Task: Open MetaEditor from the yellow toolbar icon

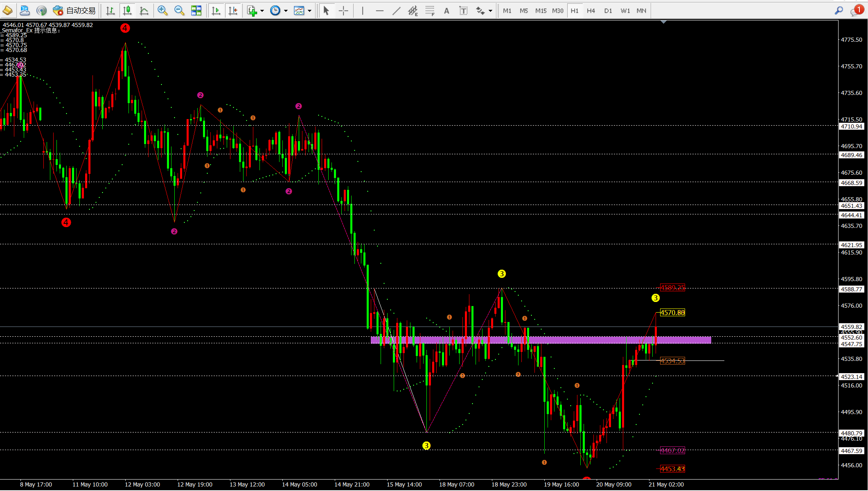Action: (x=7, y=11)
